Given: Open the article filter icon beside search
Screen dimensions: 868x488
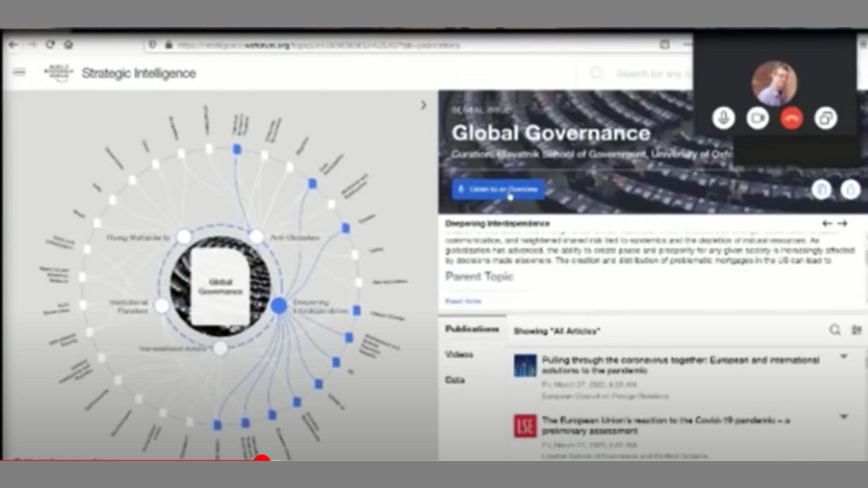Looking at the screenshot, I should (856, 330).
